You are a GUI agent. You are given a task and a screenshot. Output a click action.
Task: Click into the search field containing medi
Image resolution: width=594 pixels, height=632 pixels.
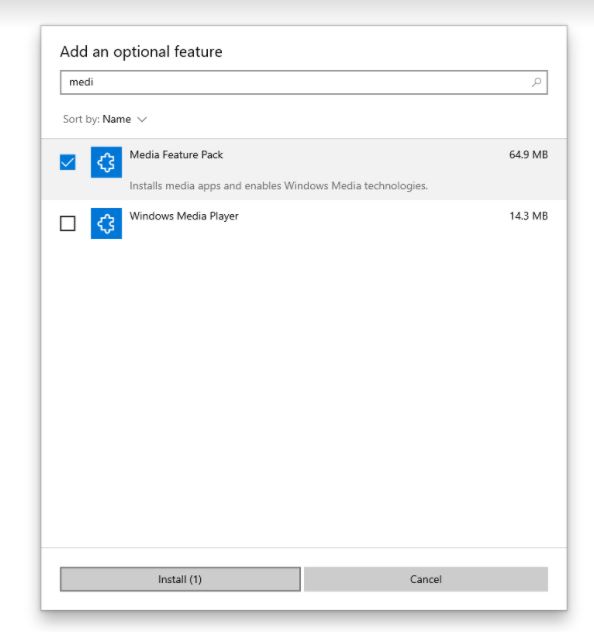304,82
